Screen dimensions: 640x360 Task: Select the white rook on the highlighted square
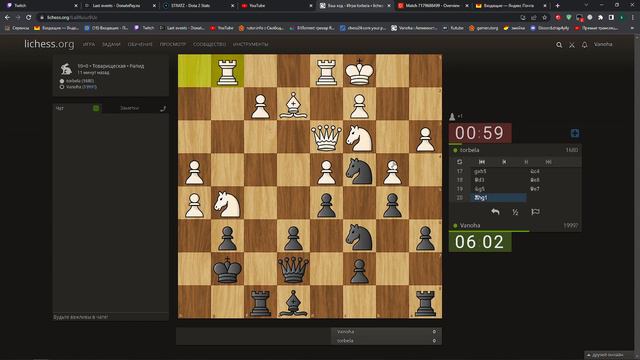coord(227,71)
